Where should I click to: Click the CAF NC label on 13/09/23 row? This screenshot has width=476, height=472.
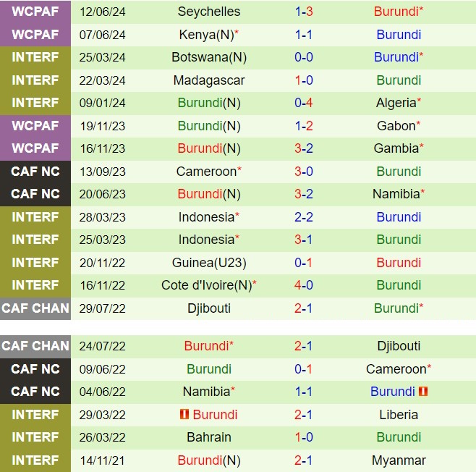pos(35,172)
